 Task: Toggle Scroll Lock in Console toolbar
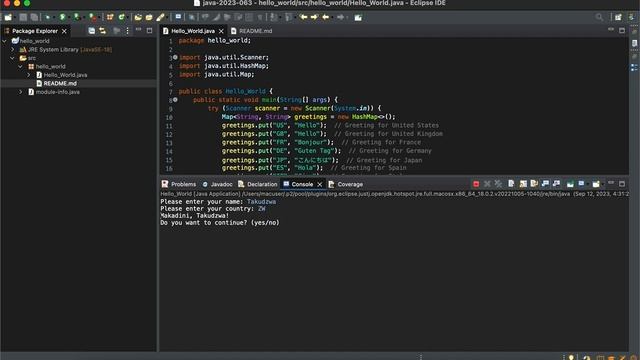click(x=523, y=184)
